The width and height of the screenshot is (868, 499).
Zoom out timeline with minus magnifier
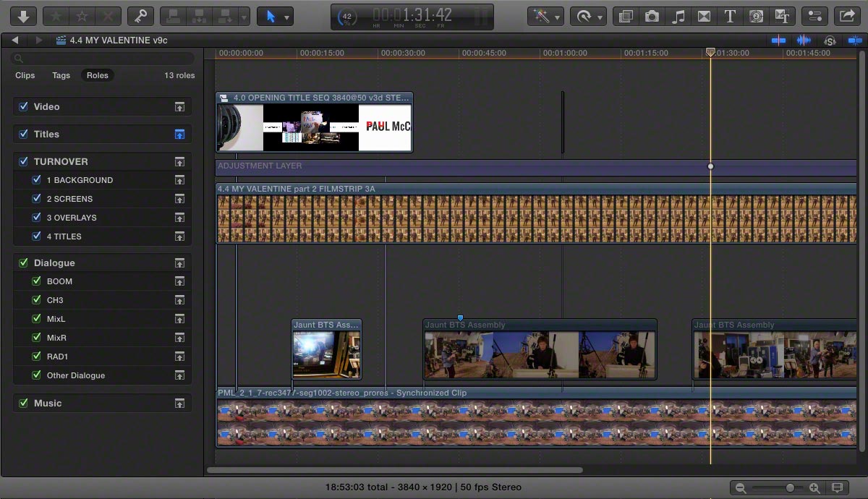coord(740,488)
